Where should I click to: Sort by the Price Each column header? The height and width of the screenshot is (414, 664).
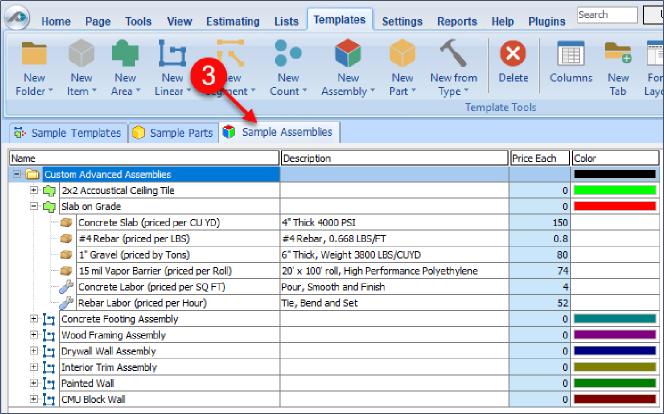click(x=540, y=158)
